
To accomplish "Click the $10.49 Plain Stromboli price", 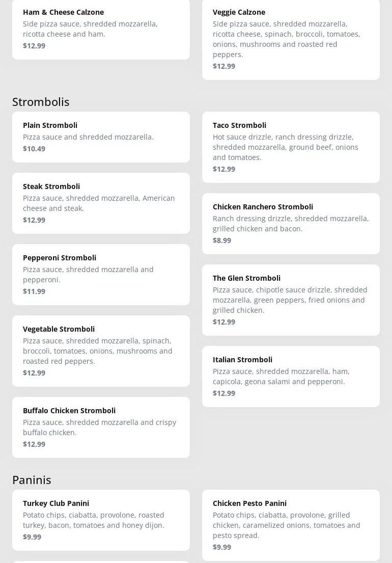I will pos(34,149).
